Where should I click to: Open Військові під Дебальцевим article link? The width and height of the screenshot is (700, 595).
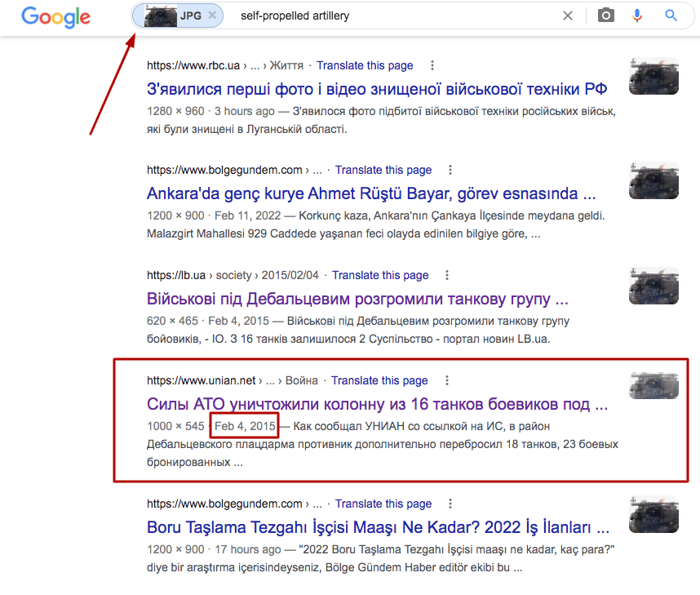click(x=357, y=299)
